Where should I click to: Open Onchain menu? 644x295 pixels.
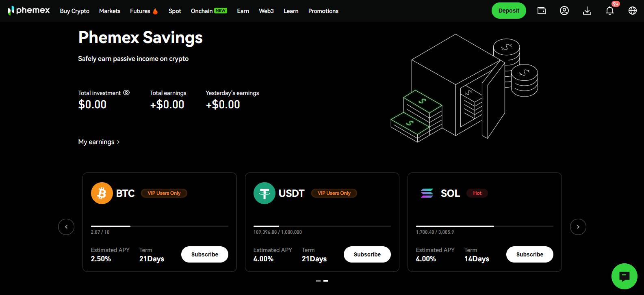pos(202,11)
